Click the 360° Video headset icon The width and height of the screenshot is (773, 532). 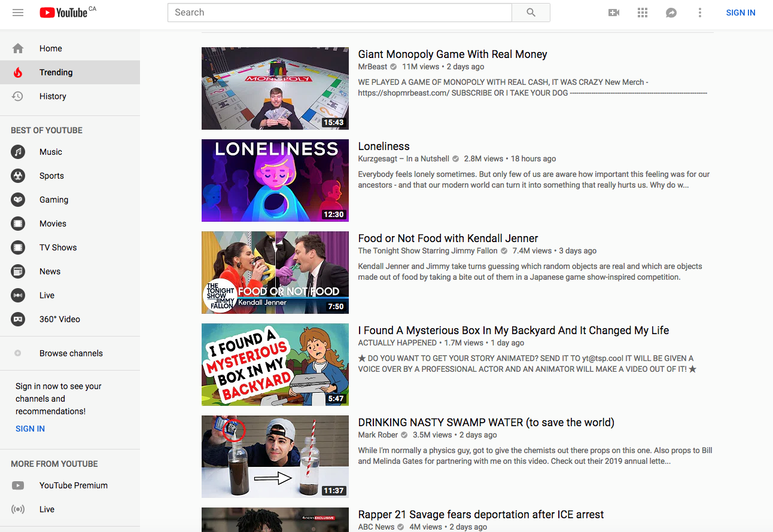(18, 319)
